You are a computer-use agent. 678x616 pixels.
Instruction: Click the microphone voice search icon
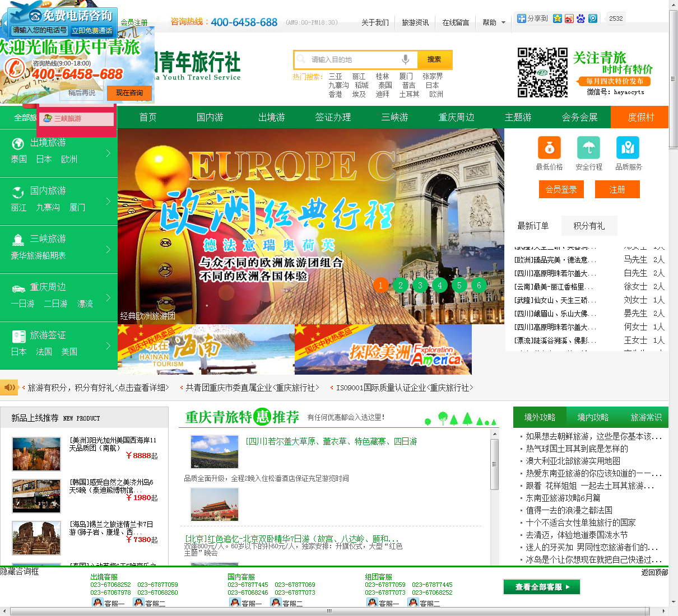[405, 59]
